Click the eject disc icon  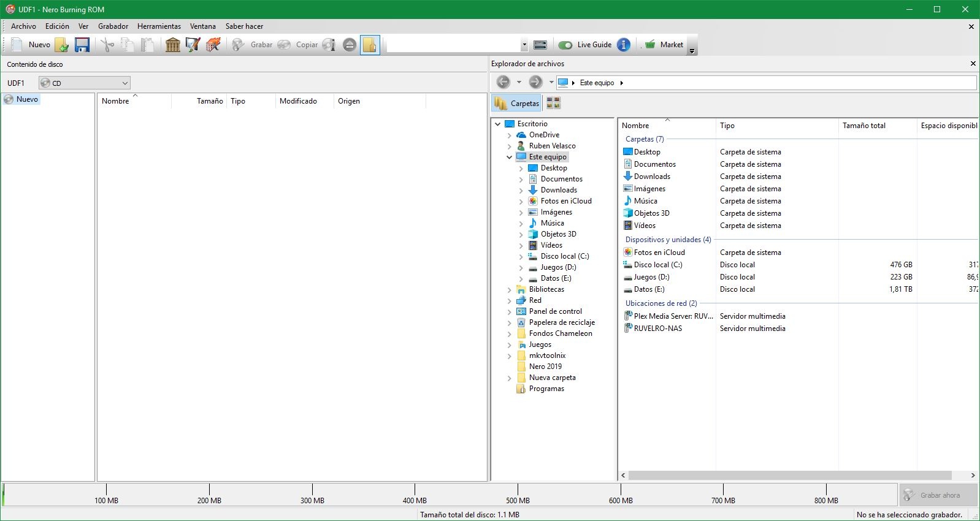350,45
